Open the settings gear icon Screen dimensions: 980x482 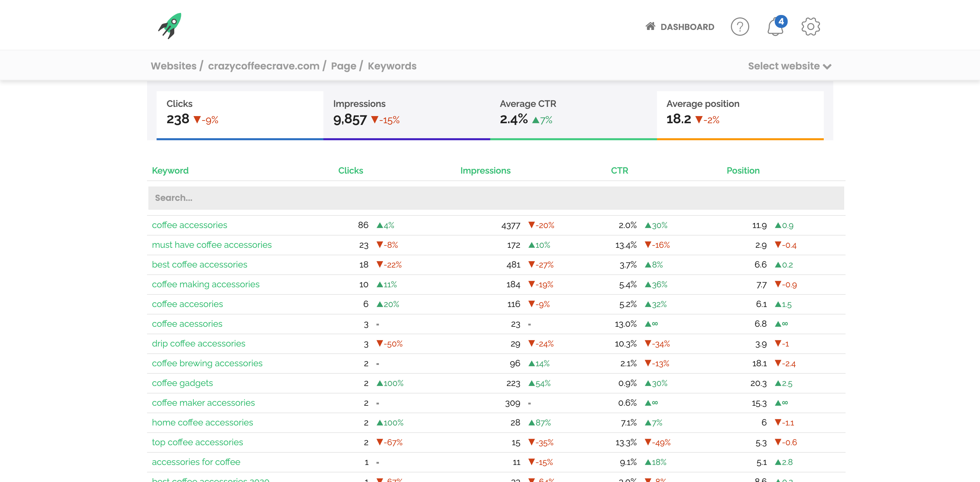coord(810,27)
